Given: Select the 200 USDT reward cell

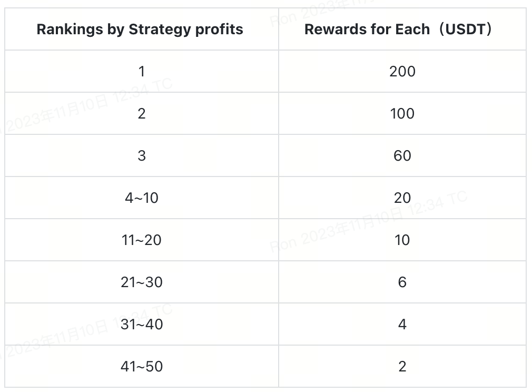Looking at the screenshot, I should coord(402,71).
